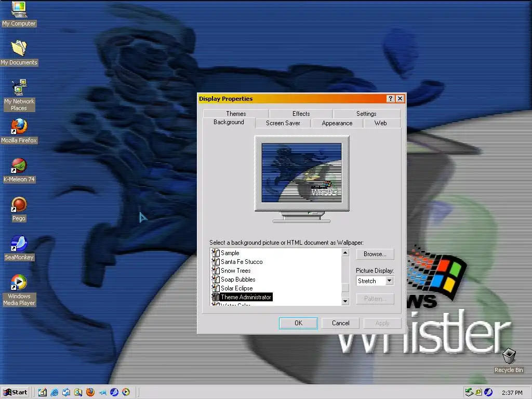
Task: Select K-Meleon 74 desktop shortcut
Action: point(19,170)
